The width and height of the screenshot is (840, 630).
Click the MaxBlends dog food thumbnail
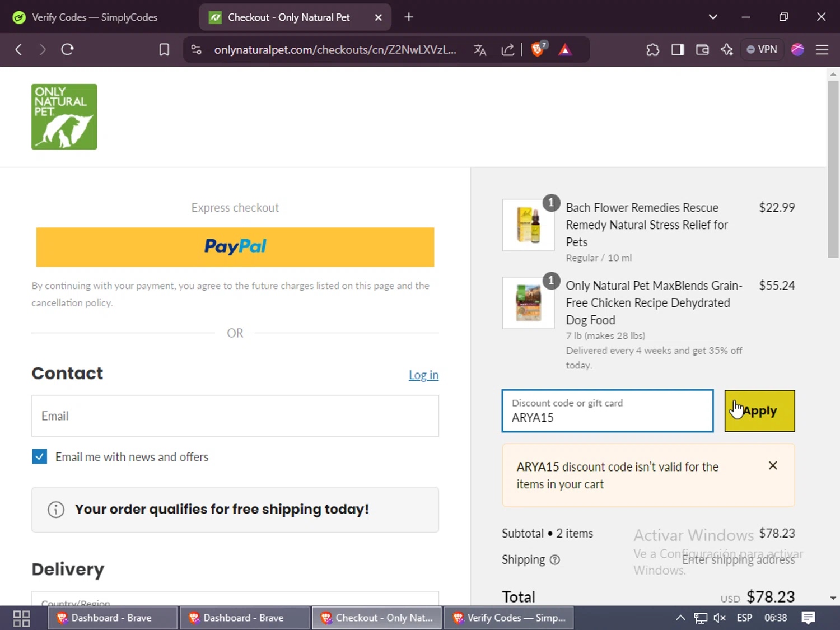point(528,302)
